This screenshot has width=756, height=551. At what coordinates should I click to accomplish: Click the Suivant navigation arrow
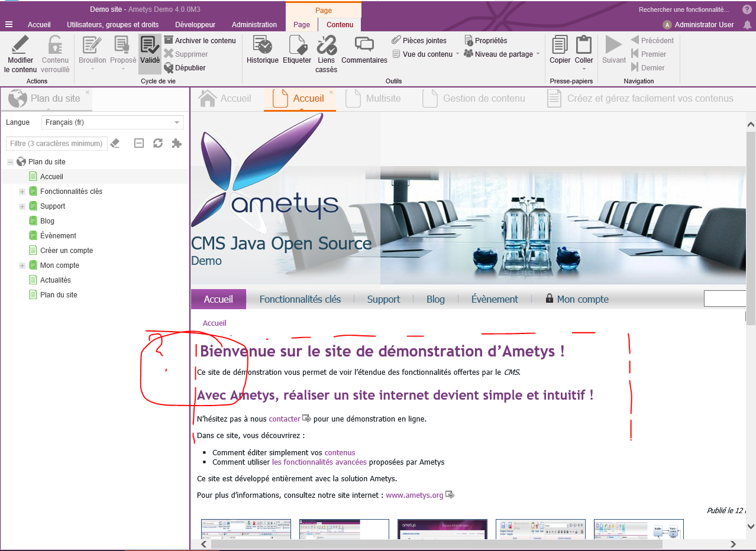coord(614,45)
